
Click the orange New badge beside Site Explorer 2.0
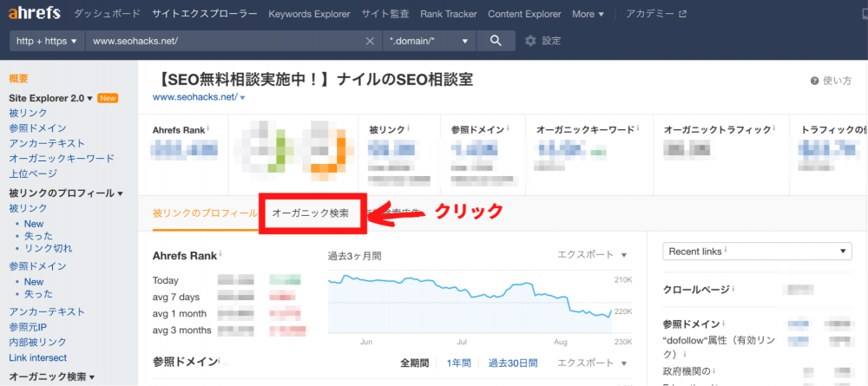(x=108, y=98)
